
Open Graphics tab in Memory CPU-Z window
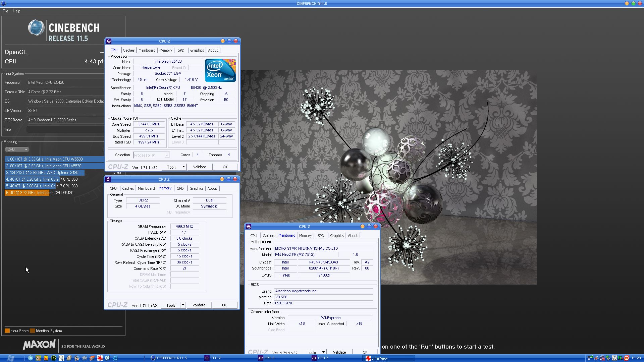tap(197, 188)
